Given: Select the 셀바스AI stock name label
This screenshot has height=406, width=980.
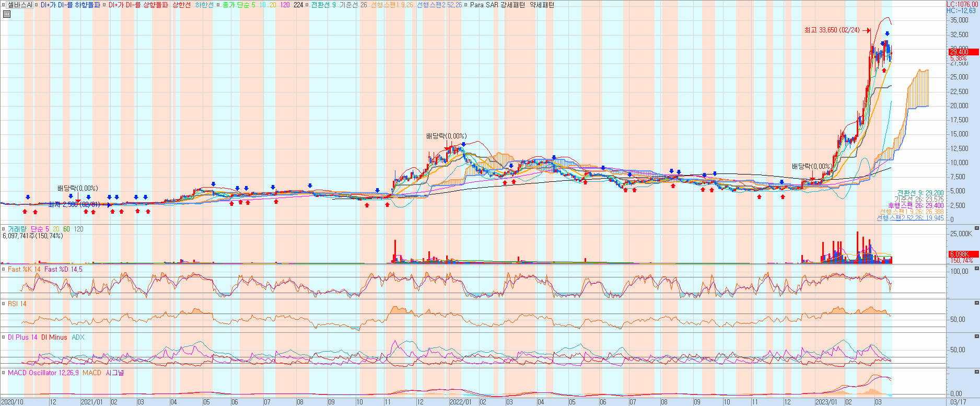Looking at the screenshot, I should (x=20, y=5).
